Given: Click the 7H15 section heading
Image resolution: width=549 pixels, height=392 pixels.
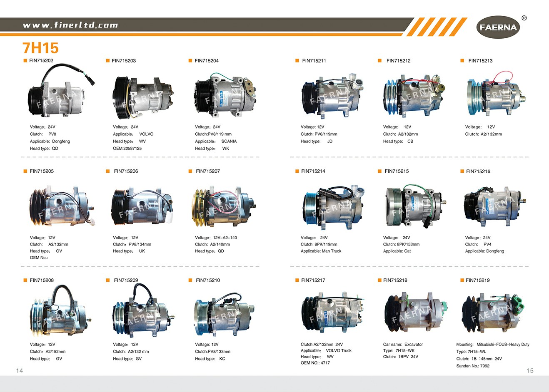Looking at the screenshot, I should click(40, 48).
